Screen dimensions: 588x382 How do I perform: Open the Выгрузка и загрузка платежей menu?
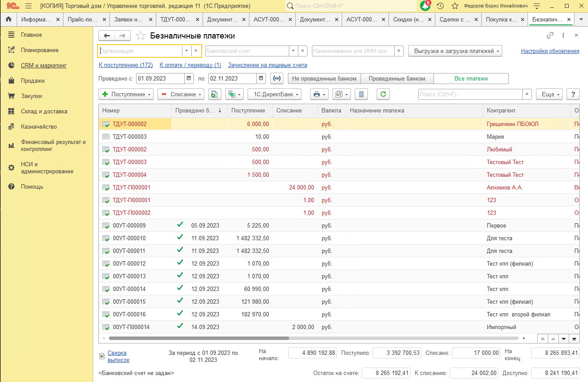pos(455,51)
